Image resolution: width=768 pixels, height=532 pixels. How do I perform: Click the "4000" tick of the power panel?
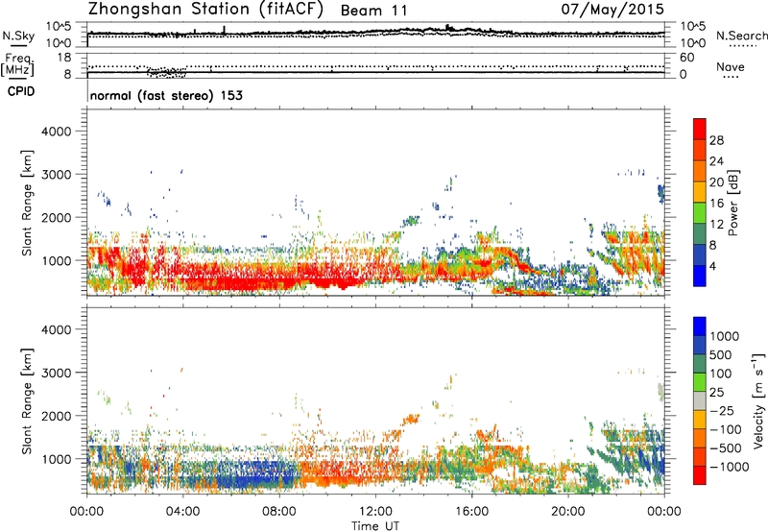coord(56,132)
